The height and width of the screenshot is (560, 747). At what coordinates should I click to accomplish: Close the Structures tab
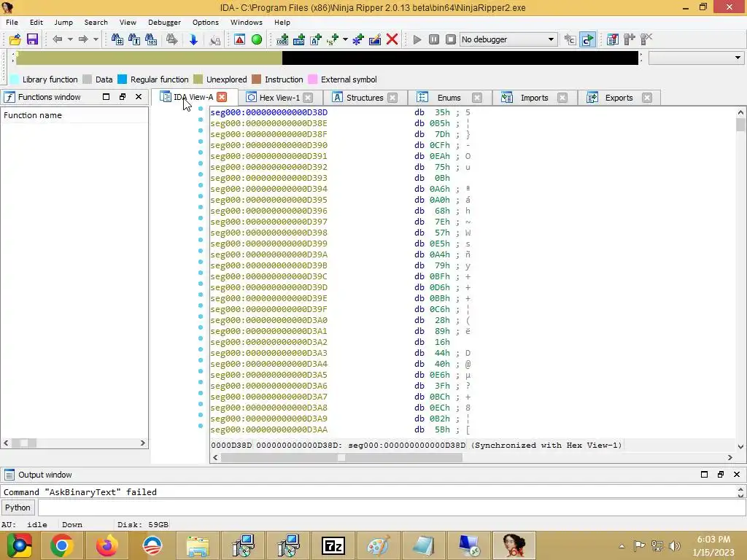(x=392, y=98)
